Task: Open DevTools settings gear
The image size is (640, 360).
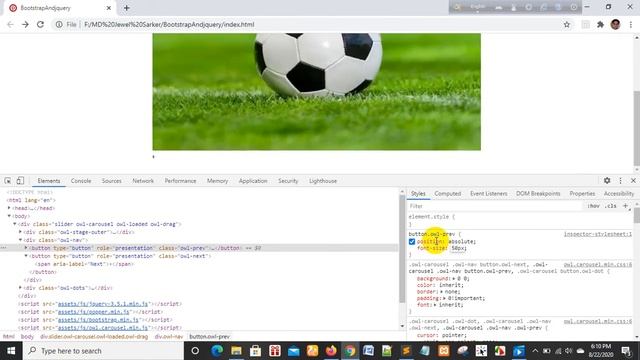Action: pos(607,180)
